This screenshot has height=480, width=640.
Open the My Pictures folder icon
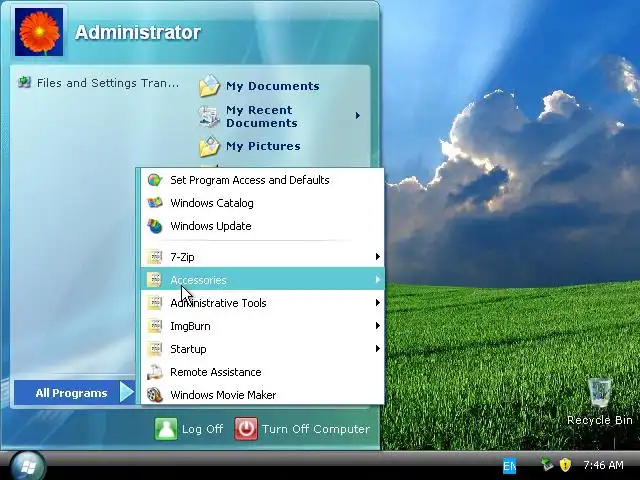pos(209,147)
